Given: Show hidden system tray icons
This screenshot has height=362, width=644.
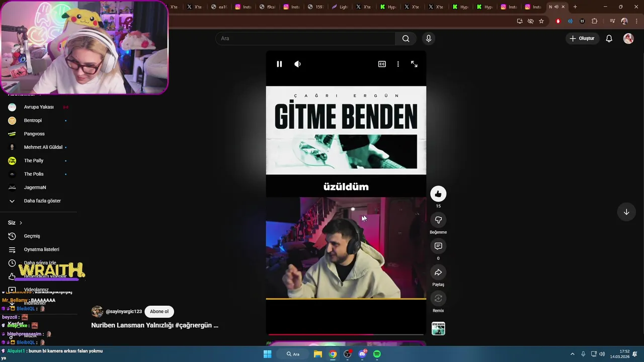Looking at the screenshot, I should tap(572, 354).
